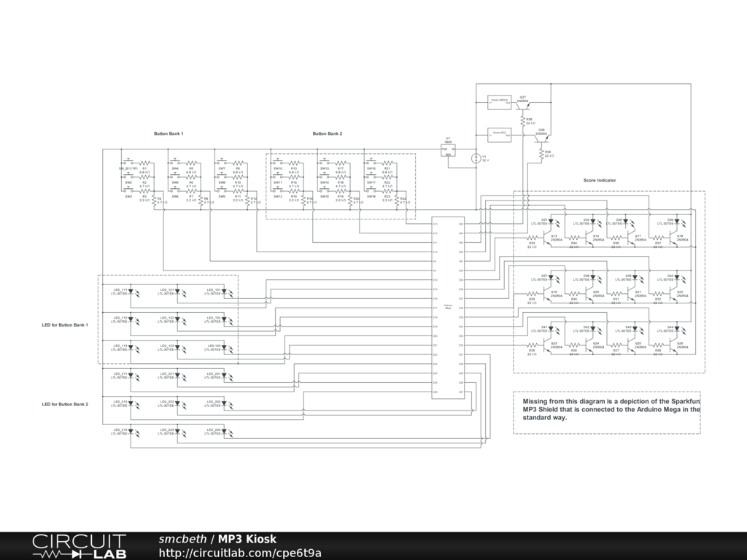The width and height of the screenshot is (747, 560).
Task: Click the smcbeth author name
Action: tap(183, 539)
